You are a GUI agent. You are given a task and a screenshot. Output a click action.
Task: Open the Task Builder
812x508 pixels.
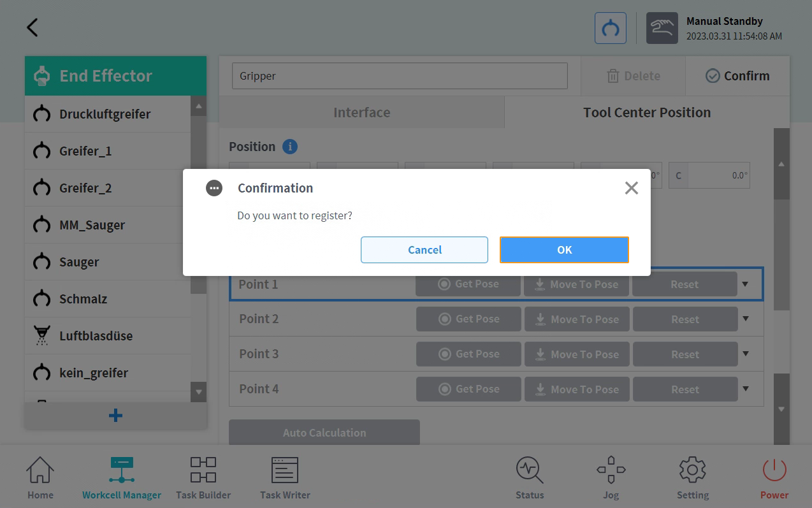pyautogui.click(x=203, y=477)
